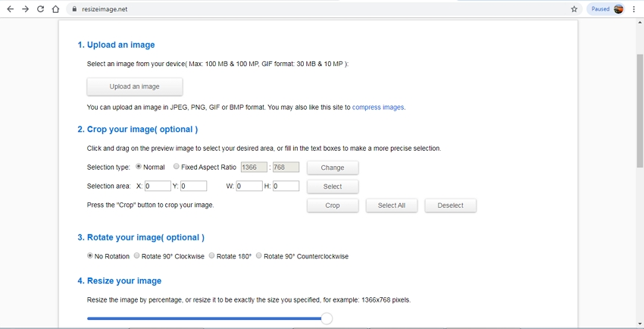The width and height of the screenshot is (644, 329).
Task: Bookmark this page with star icon
Action: pos(574,9)
